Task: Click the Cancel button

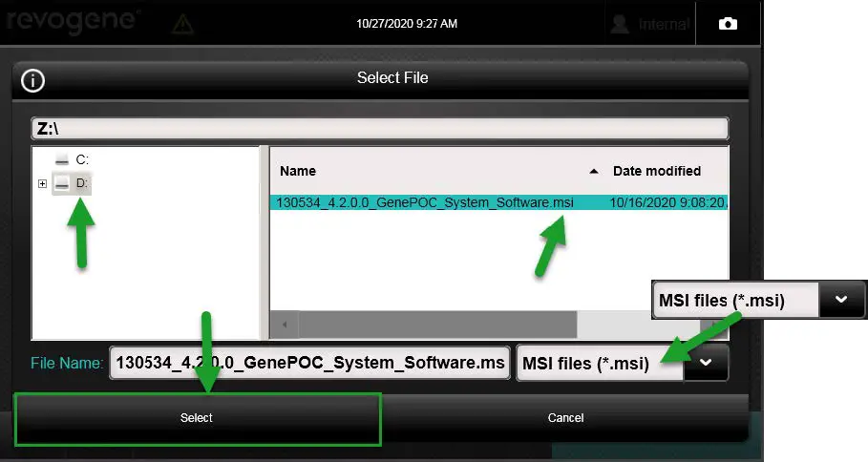Action: pyautogui.click(x=565, y=418)
